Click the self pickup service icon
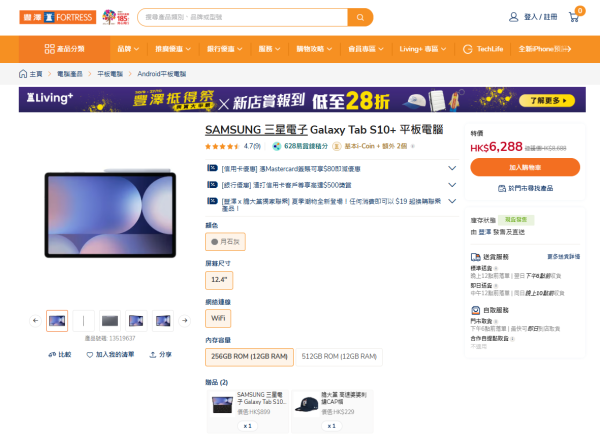Screen dimensions: 600x440 point(476,310)
